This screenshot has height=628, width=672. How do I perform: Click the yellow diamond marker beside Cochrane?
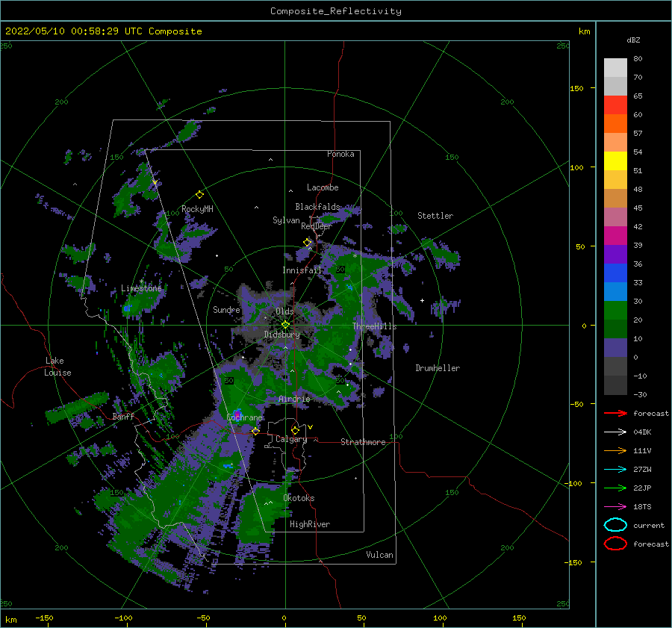click(255, 431)
